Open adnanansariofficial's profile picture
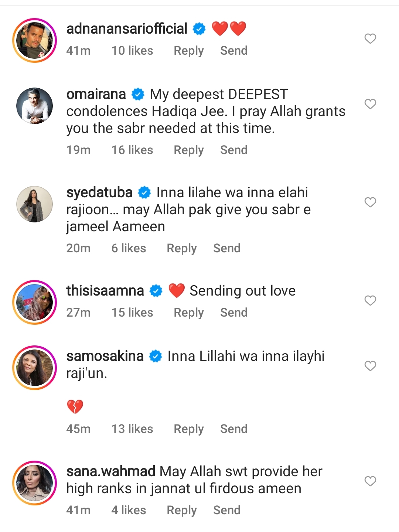The image size is (399, 532). [35, 40]
